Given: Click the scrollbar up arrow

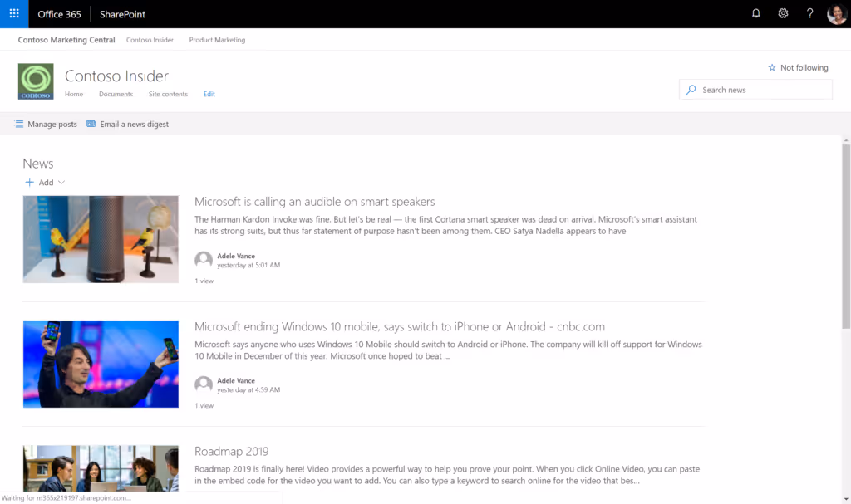Looking at the screenshot, I should tap(846, 140).
